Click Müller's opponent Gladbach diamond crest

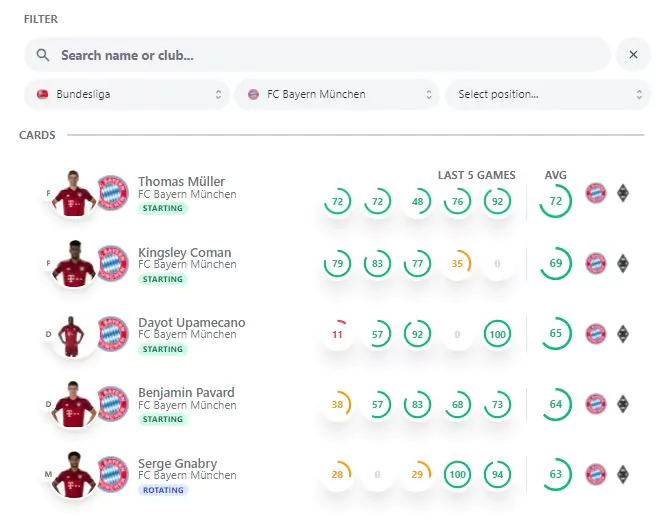click(623, 193)
